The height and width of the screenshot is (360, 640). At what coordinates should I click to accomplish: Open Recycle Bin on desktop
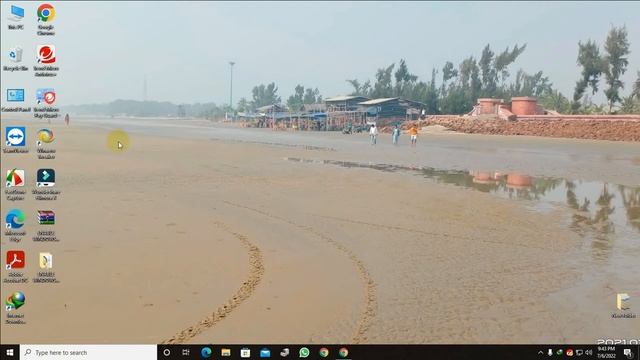[16, 59]
